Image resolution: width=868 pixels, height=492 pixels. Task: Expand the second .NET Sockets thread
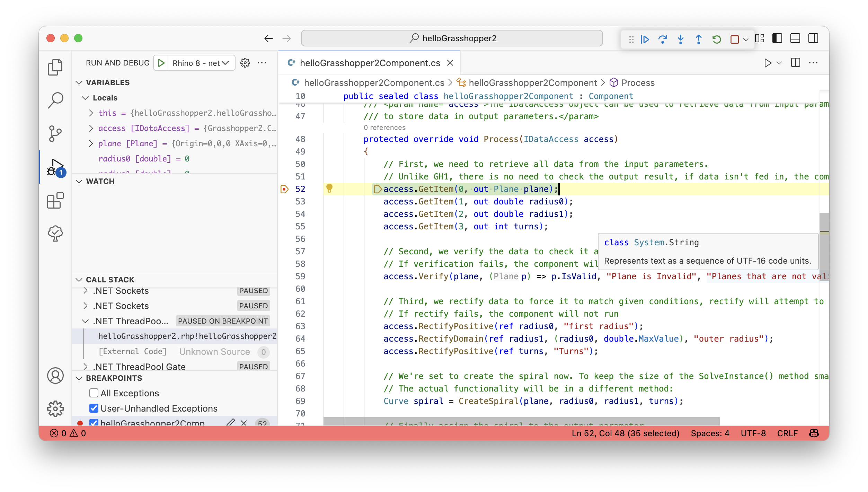(x=86, y=306)
